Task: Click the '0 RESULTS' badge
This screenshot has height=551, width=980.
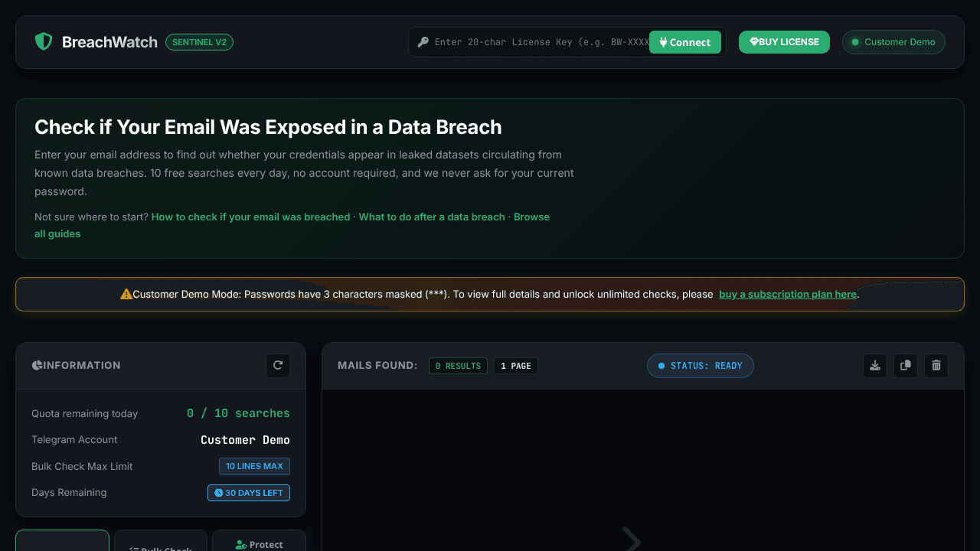Action: 458,366
